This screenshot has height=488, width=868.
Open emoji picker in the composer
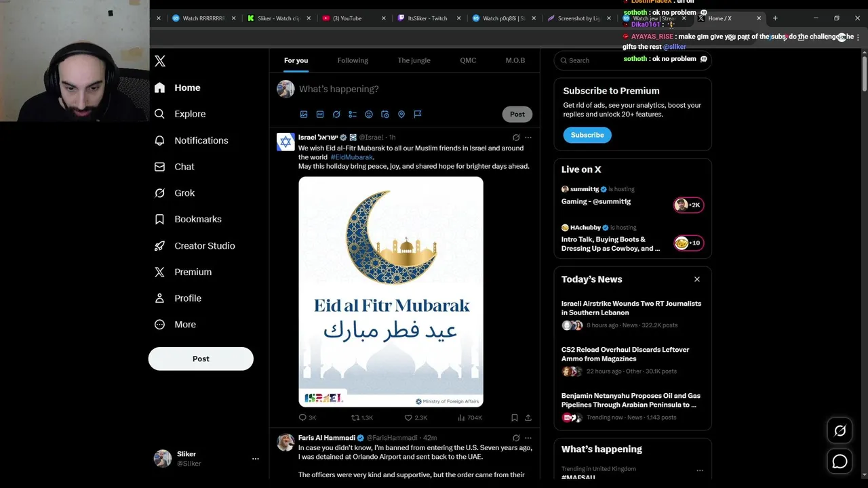click(369, 115)
